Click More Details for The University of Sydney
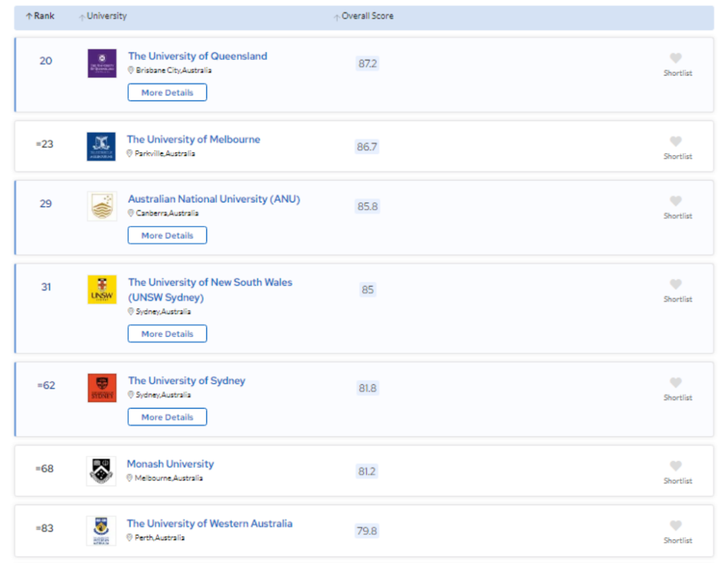This screenshot has height=563, width=728. point(167,417)
